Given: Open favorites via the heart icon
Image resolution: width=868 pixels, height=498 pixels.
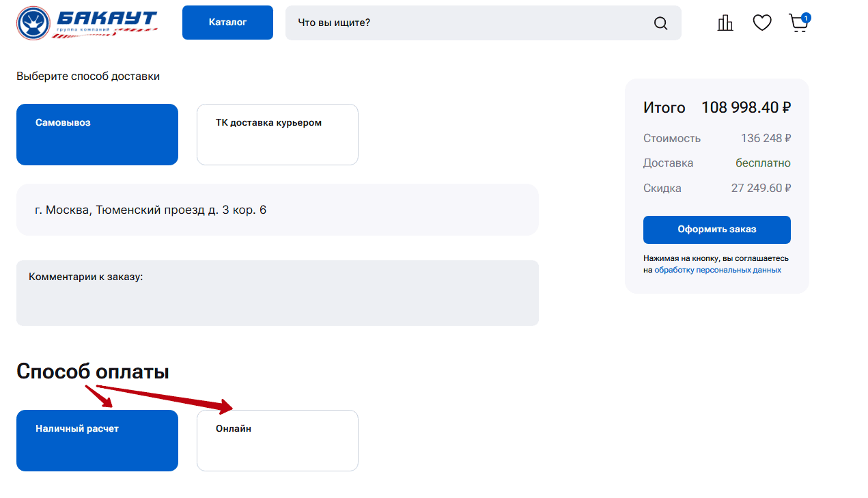Looking at the screenshot, I should click(761, 23).
